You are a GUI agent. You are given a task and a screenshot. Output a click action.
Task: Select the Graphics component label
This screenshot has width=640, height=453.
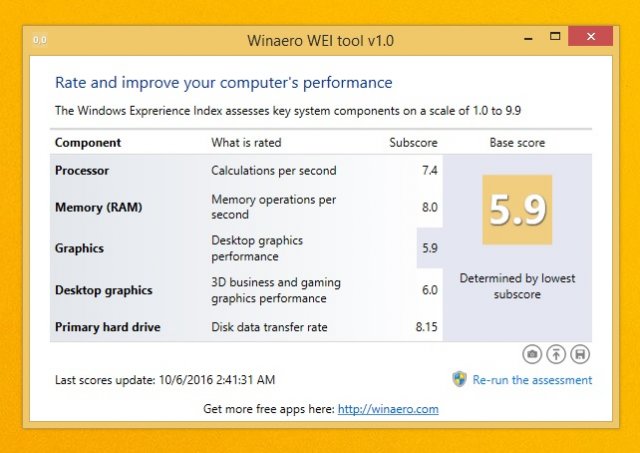coord(79,249)
